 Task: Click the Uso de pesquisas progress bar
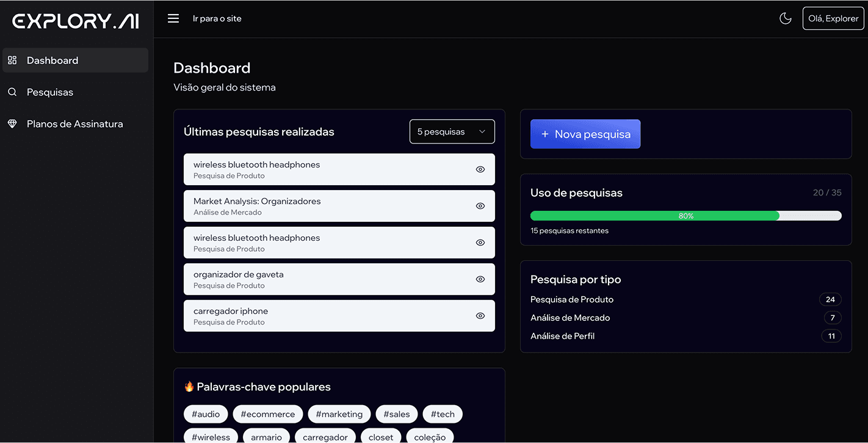pos(685,216)
